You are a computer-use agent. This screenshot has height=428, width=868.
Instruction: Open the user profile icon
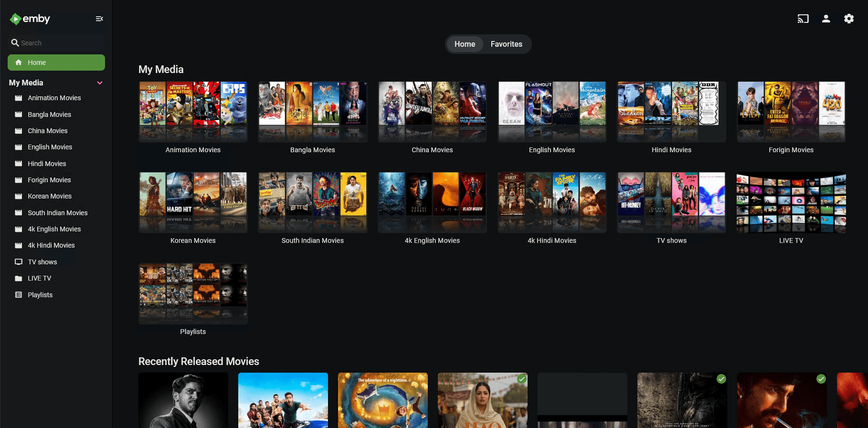click(x=826, y=19)
